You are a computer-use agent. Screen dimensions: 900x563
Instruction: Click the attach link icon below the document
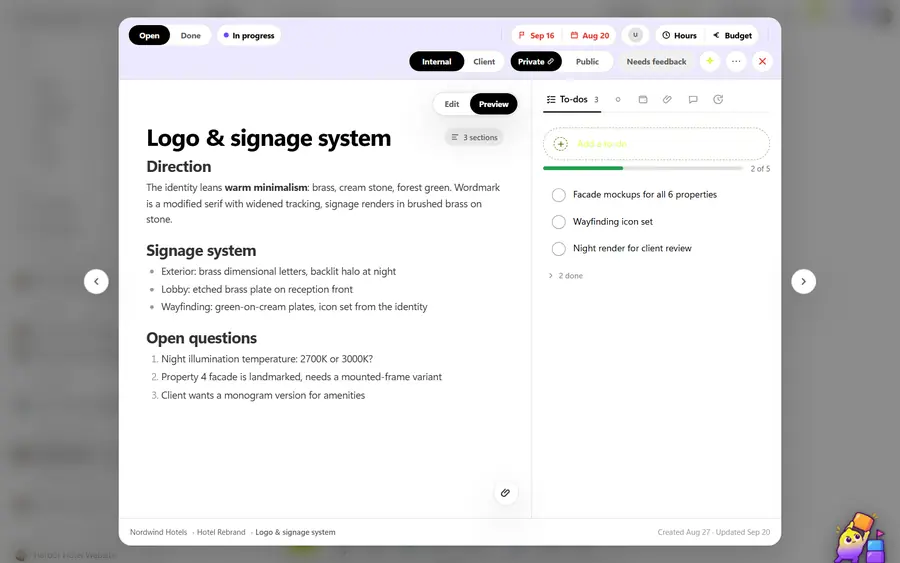(x=505, y=492)
